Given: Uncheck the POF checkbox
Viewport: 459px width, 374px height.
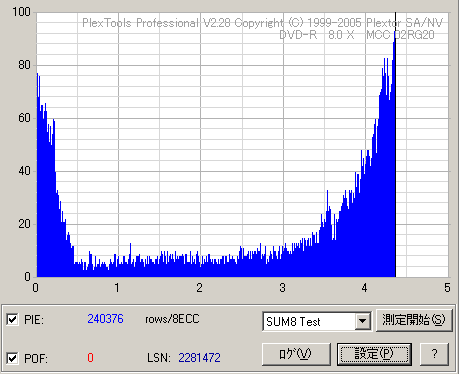Looking at the screenshot, I should point(12,359).
